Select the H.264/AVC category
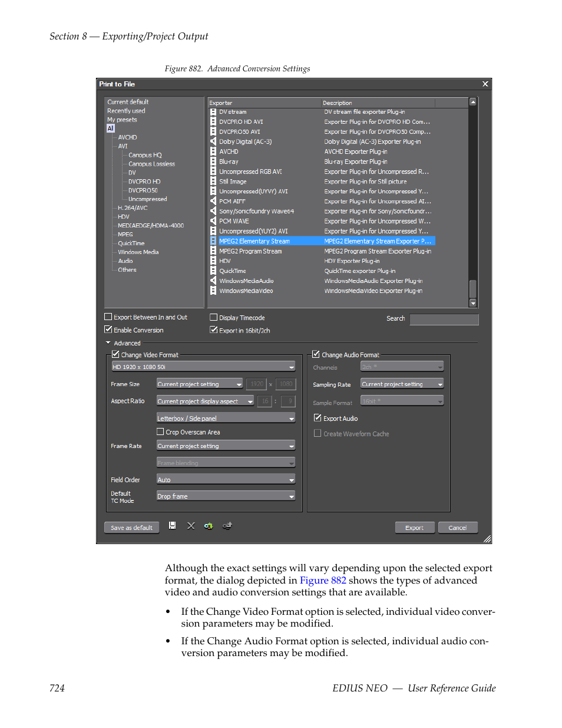Viewport: 562px width, 728px height. (133, 208)
